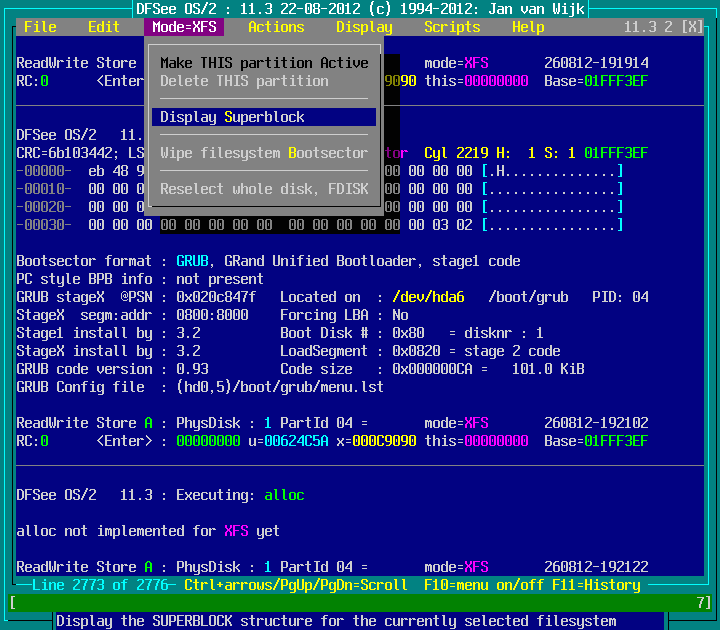Click the green command entry line
Viewport: 720px width, 630px height.
[x=360, y=603]
